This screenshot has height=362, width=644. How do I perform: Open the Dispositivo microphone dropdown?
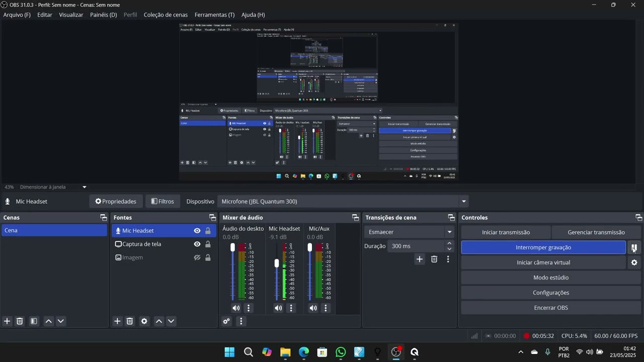click(x=463, y=202)
